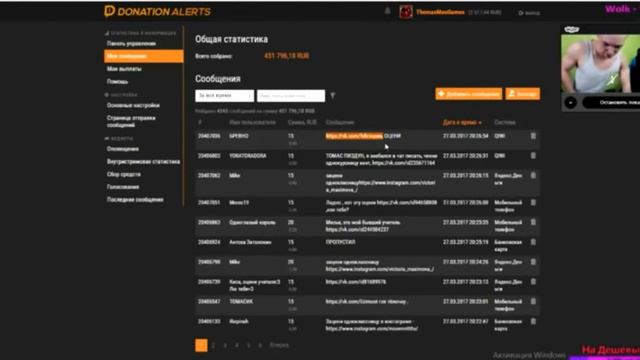Viewport: 640px width, 360px height.
Task: Click the user avatar picture in header
Action: pyautogui.click(x=406, y=12)
